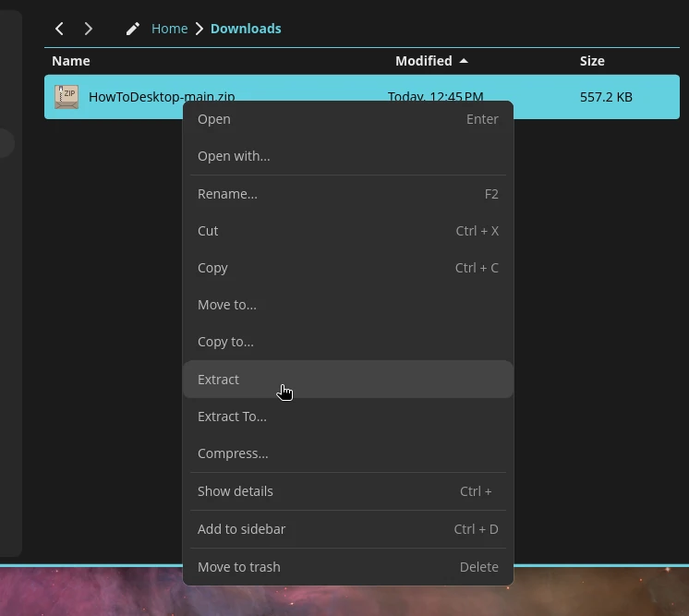Click Extract in the context menu
689x616 pixels.
(x=348, y=380)
